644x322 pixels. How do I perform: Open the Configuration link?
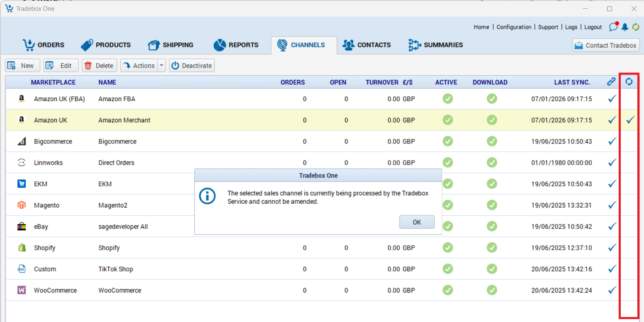point(514,27)
